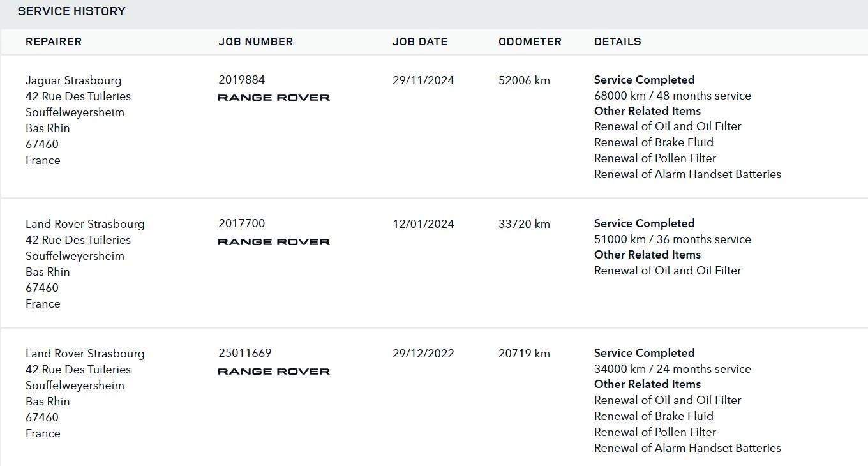This screenshot has height=466, width=868.
Task: Click the Range Rover logo under job 25011669
Action: [274, 372]
